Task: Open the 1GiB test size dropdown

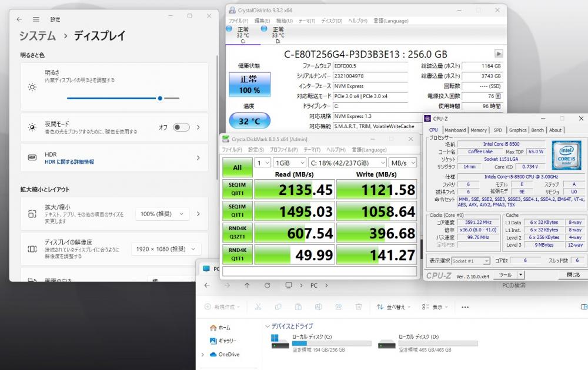Action: point(289,163)
